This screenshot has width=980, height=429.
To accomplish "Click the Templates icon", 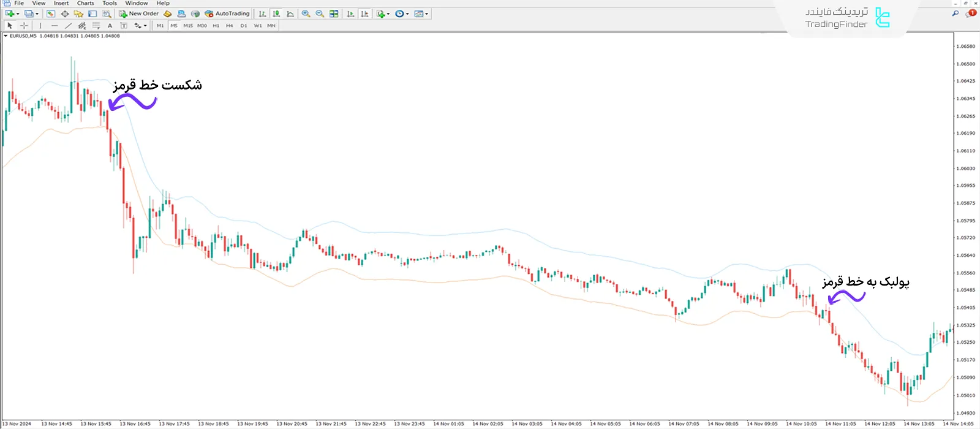I will click(x=418, y=13).
